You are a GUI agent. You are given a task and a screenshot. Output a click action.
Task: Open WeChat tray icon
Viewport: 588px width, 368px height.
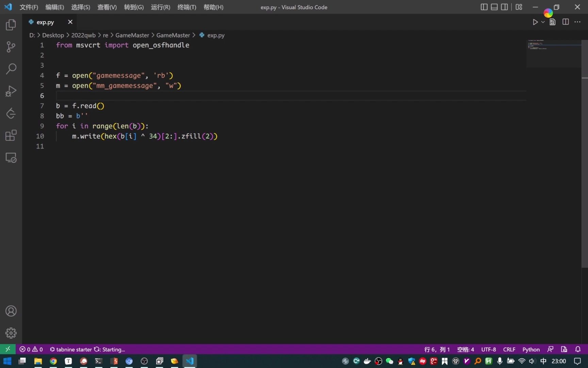pyautogui.click(x=390, y=361)
